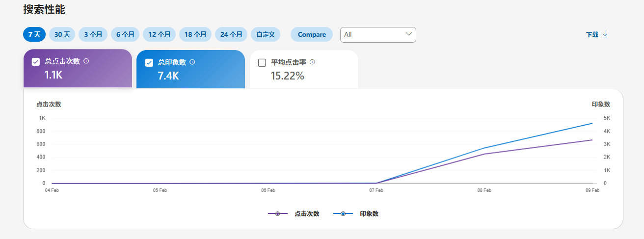Click the download arrow icon
Viewport: 644px width, 239px height.
click(605, 34)
